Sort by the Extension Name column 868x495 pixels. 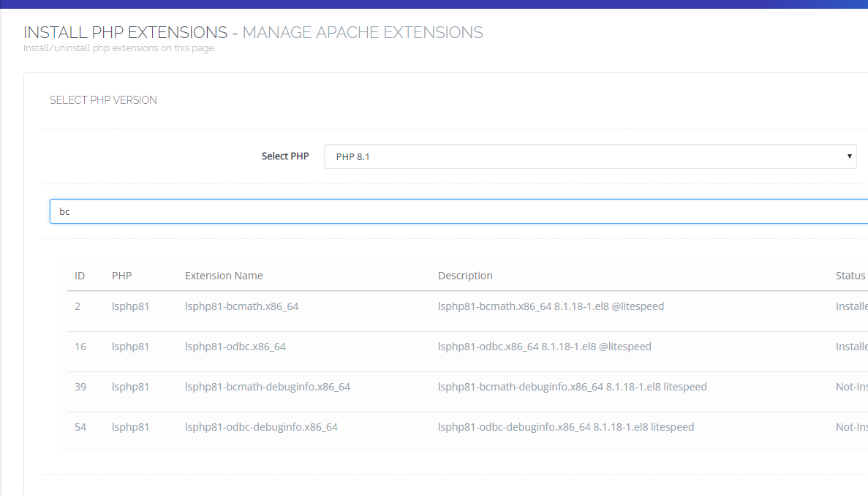pos(224,275)
